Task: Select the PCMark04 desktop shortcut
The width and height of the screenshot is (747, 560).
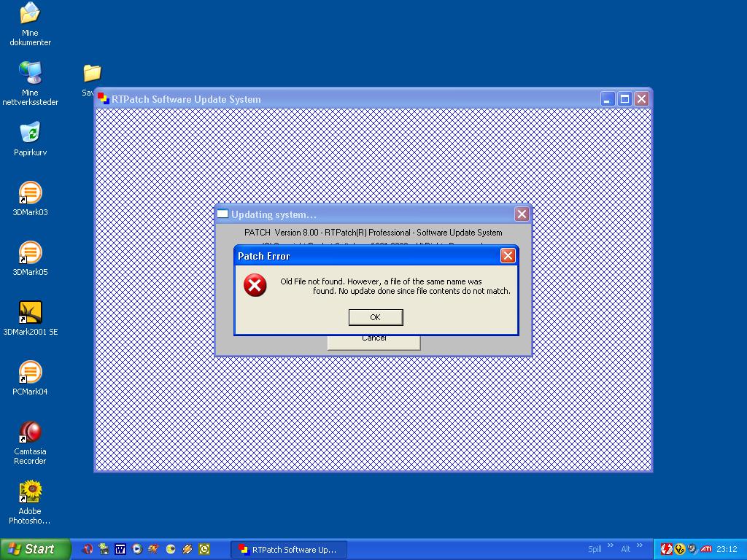Action: [30, 378]
